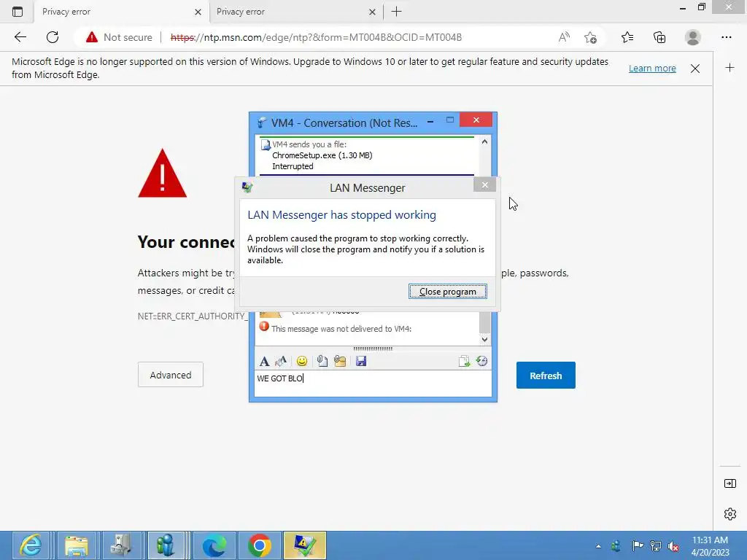Open LAN Messenger from the taskbar
Screen dimensions: 747x560
coord(166,545)
